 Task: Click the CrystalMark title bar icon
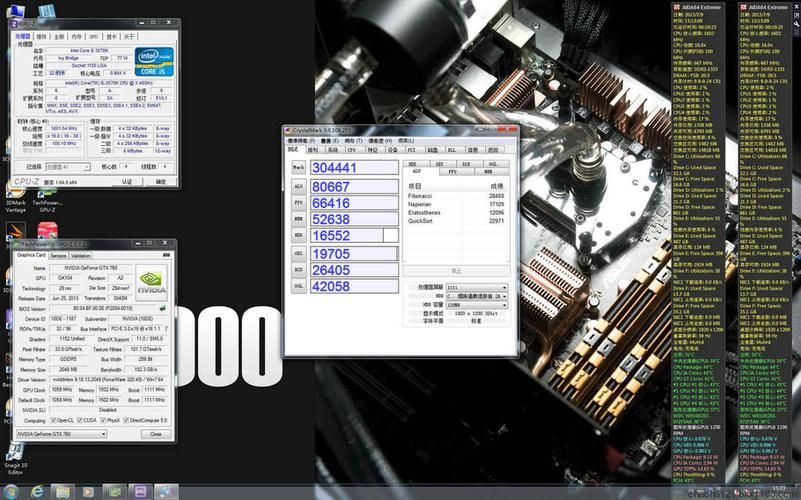click(x=288, y=131)
